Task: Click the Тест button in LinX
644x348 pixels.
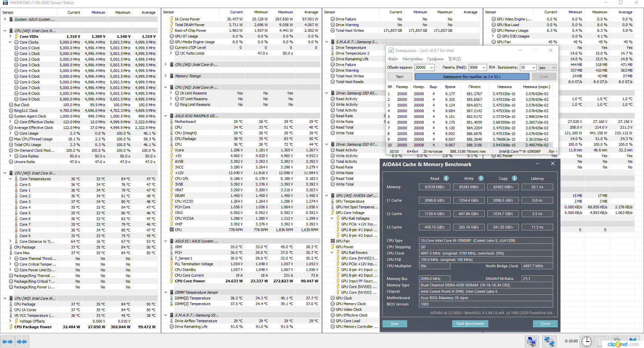Action: point(400,77)
